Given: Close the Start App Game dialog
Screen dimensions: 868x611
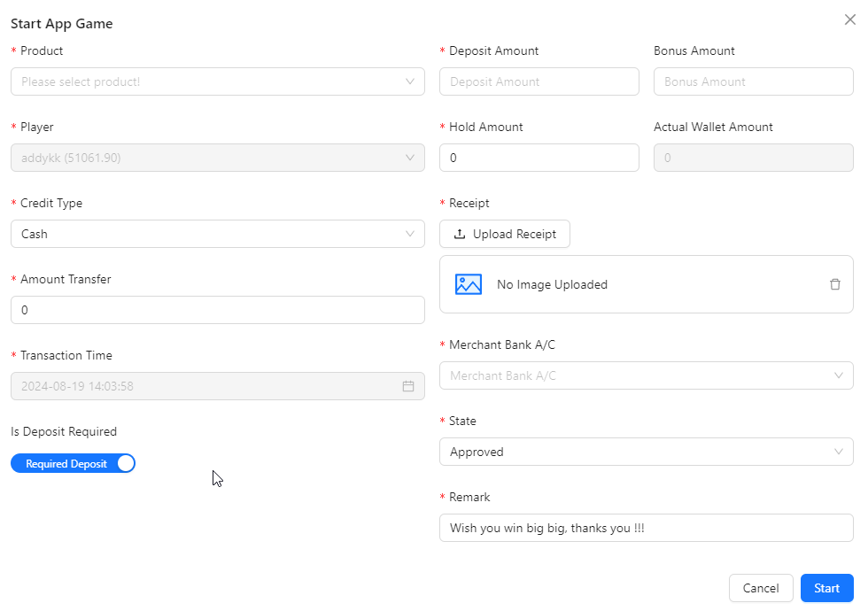Looking at the screenshot, I should click(849, 20).
